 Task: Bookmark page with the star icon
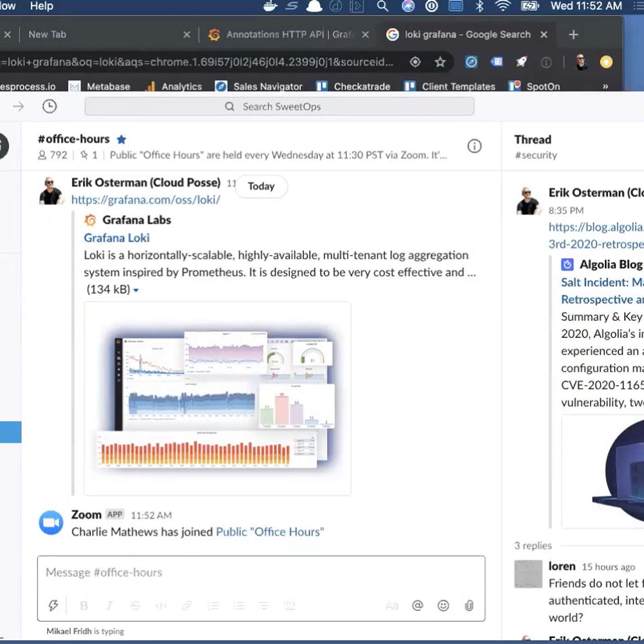tap(440, 62)
